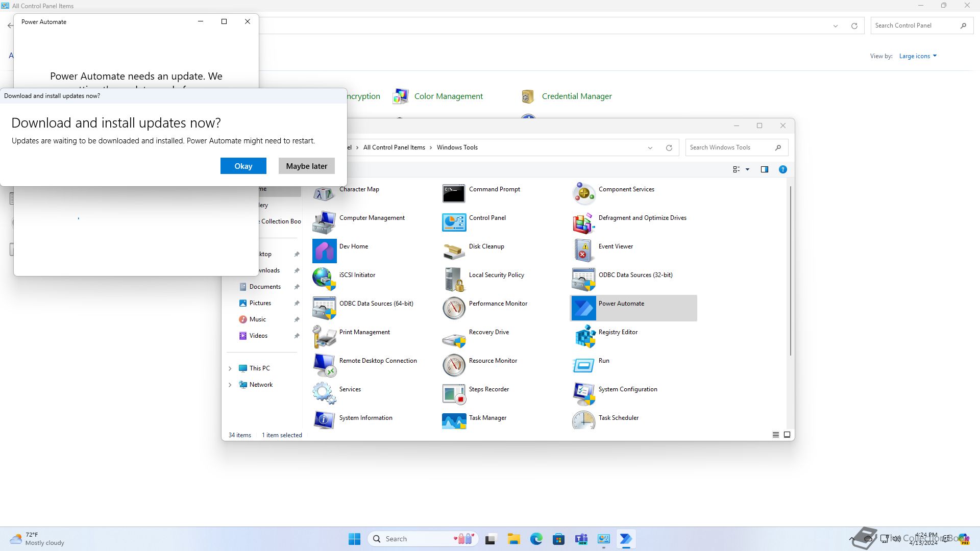Select the Disk Cleanup icon
Image resolution: width=980 pixels, height=551 pixels.
pyautogui.click(x=454, y=251)
